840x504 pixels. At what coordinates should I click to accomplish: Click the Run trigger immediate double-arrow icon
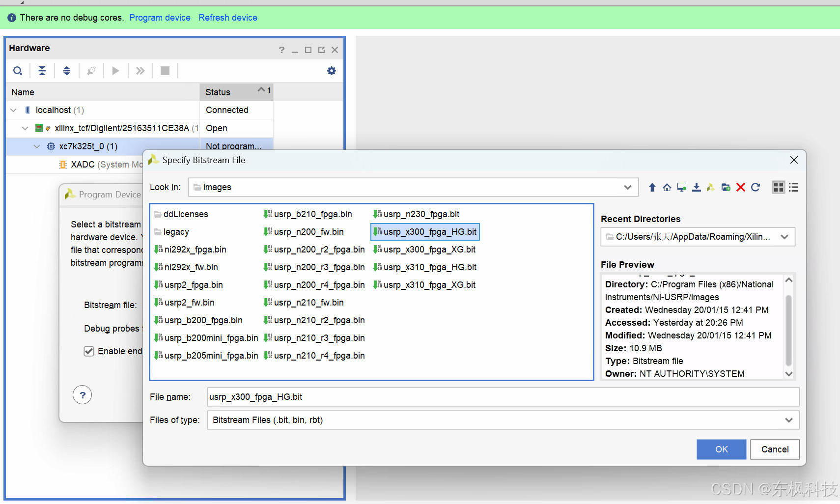pos(140,71)
